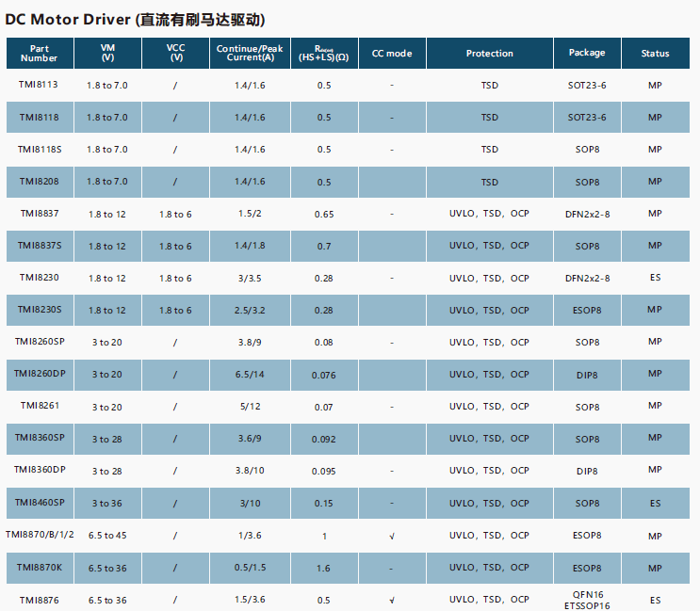Click the 0.5/1.5 current value

coord(250,568)
